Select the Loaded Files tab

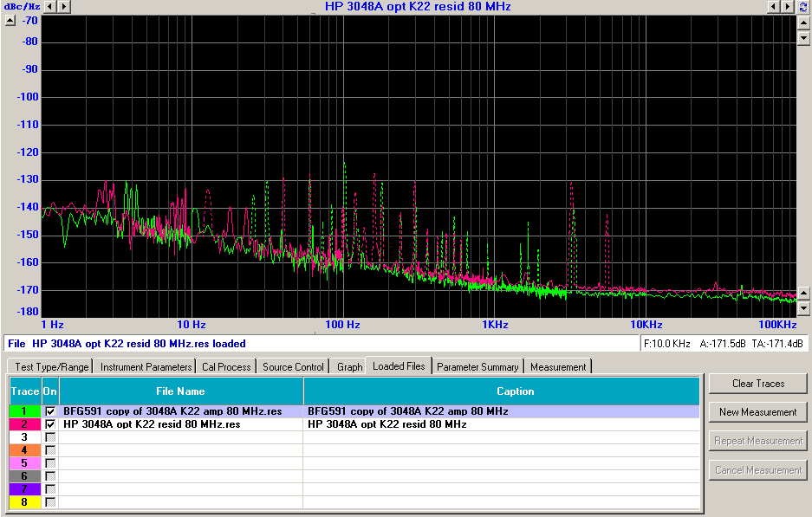[399, 366]
